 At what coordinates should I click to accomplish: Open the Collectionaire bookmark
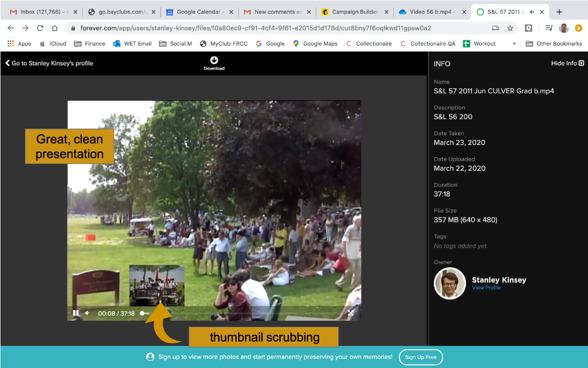point(369,44)
